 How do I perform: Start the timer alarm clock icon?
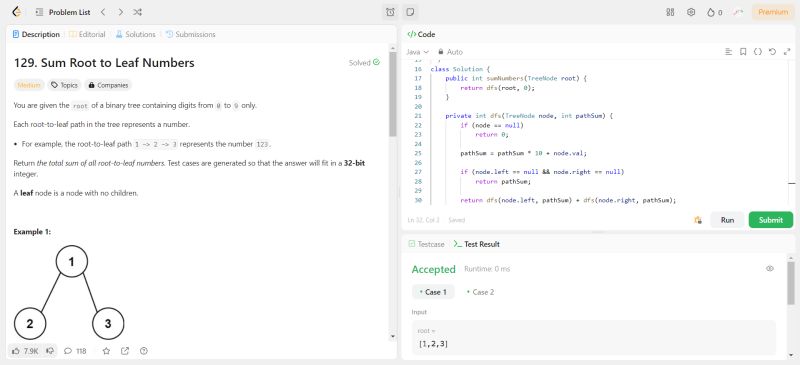[x=390, y=12]
